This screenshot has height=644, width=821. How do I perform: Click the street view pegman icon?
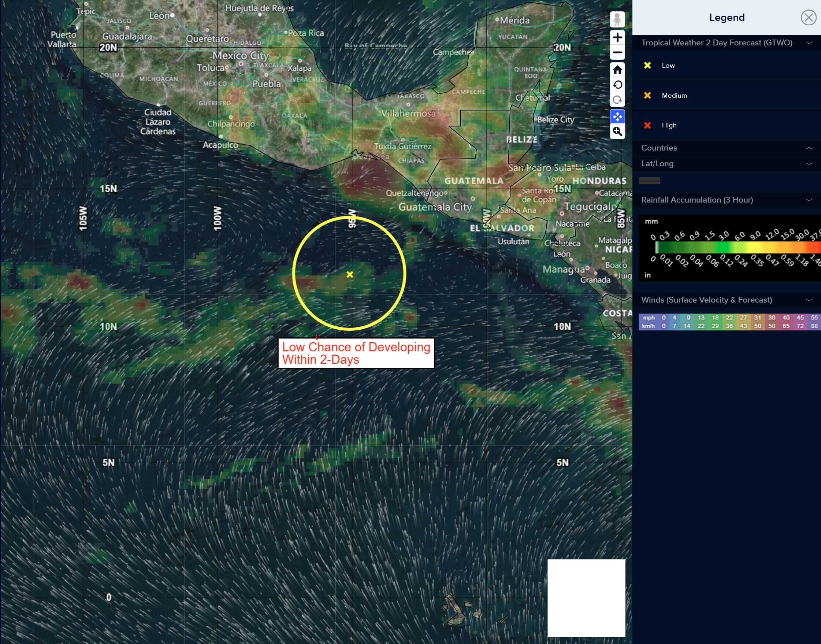click(617, 20)
